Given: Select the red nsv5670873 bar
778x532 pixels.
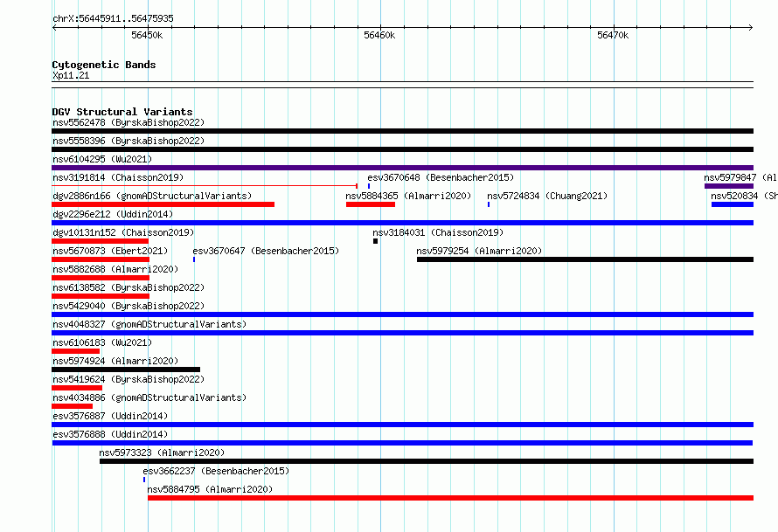Looking at the screenshot, I should click(x=101, y=259).
